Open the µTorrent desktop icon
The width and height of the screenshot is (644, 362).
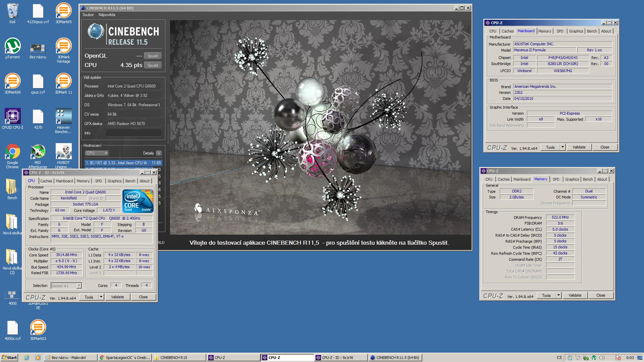(12, 49)
